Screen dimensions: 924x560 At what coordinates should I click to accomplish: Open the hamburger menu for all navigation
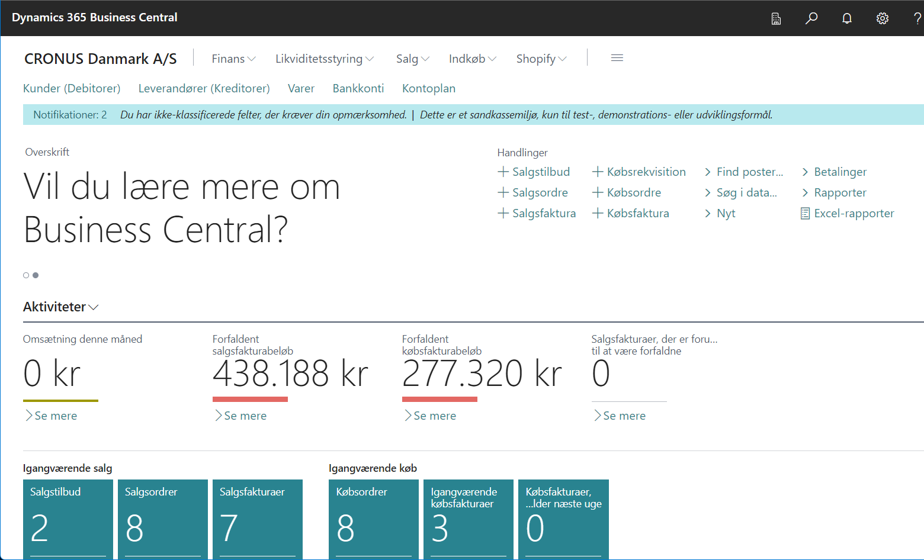(617, 58)
